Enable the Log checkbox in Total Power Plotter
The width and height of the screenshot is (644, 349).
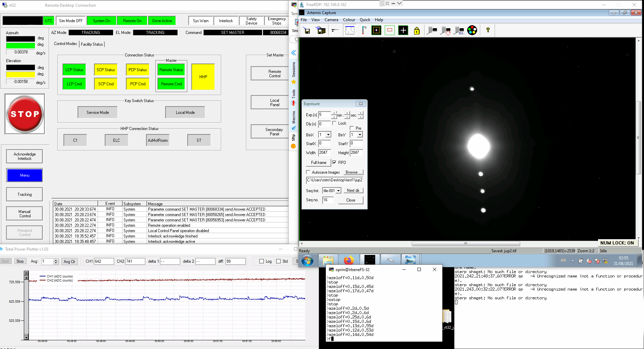click(262, 261)
